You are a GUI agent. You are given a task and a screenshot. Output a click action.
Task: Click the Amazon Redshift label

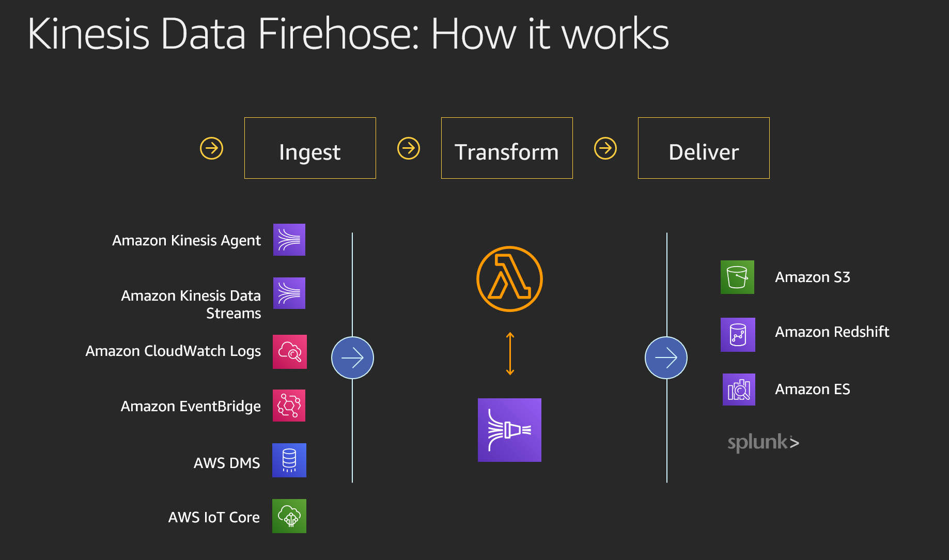pos(832,332)
